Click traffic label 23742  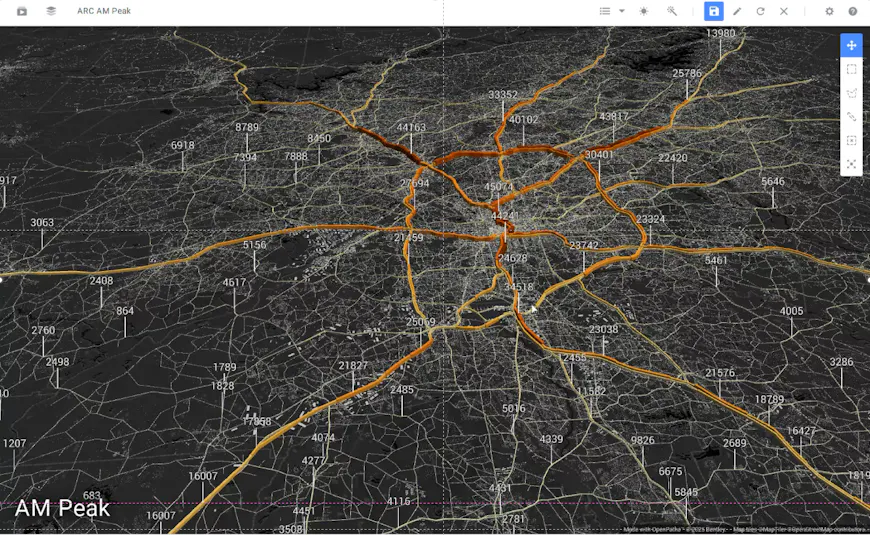tap(584, 245)
